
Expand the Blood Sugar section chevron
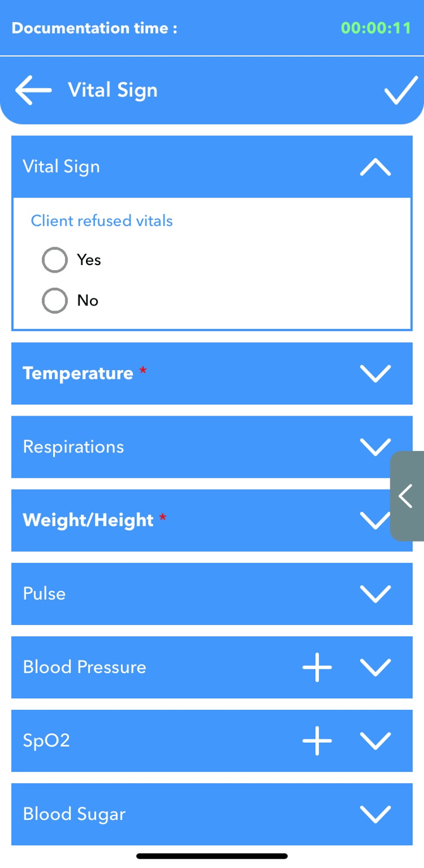(x=375, y=814)
